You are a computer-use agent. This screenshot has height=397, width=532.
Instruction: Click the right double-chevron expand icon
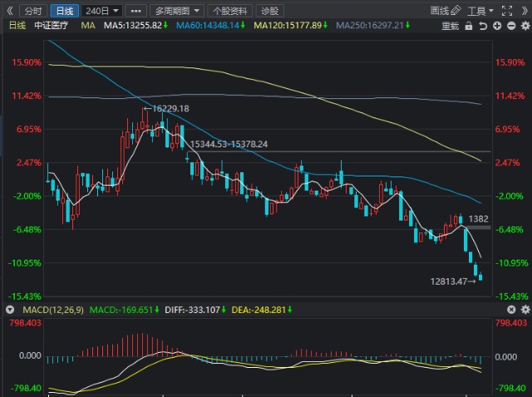tap(525, 11)
